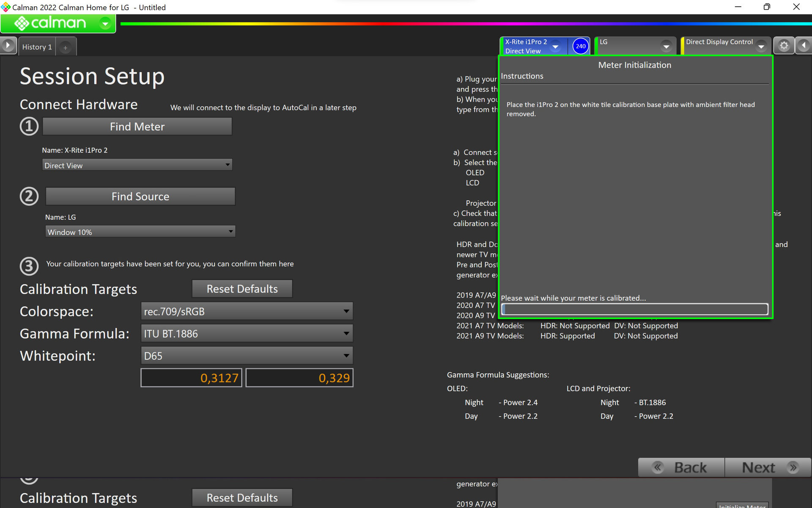Viewport: 812px width, 508px height.
Task: Click the step 1 circled number icon
Action: pyautogui.click(x=29, y=127)
